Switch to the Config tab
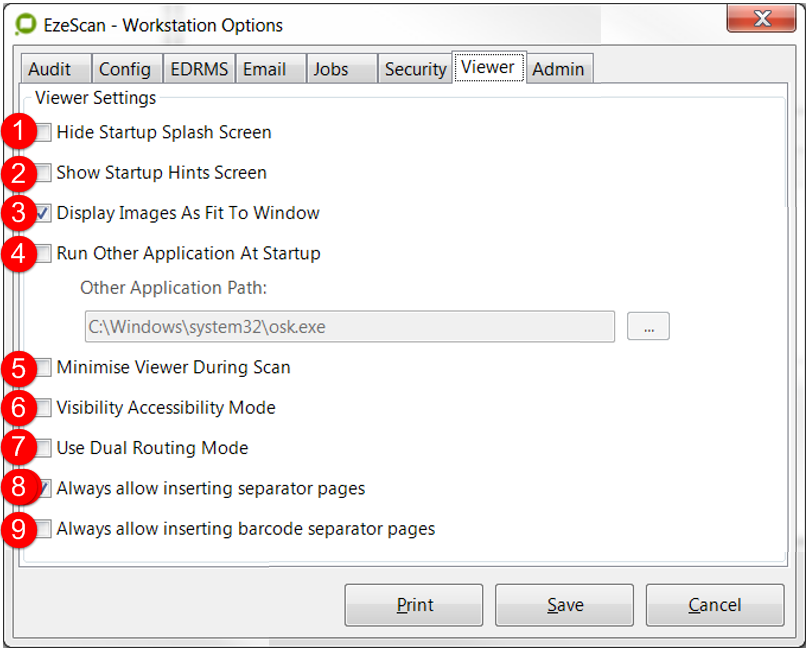This screenshot has width=807, height=649. 125,69
